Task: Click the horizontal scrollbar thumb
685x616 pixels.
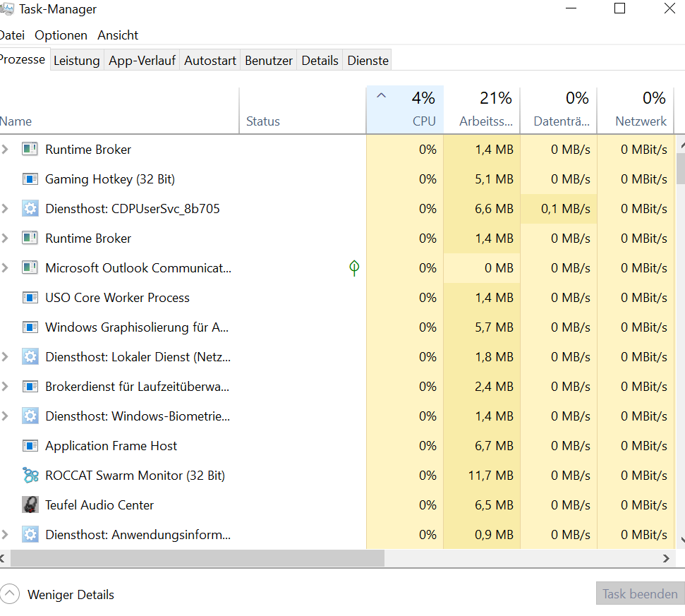Action: 198,558
